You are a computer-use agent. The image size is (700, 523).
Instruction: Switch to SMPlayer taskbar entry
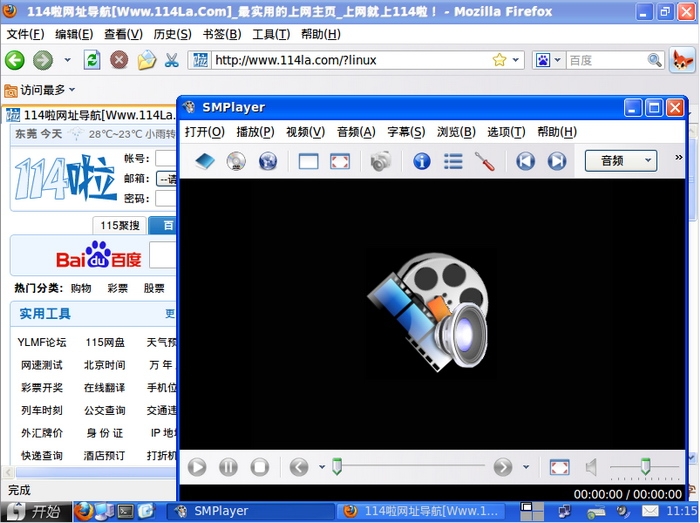(x=250, y=511)
